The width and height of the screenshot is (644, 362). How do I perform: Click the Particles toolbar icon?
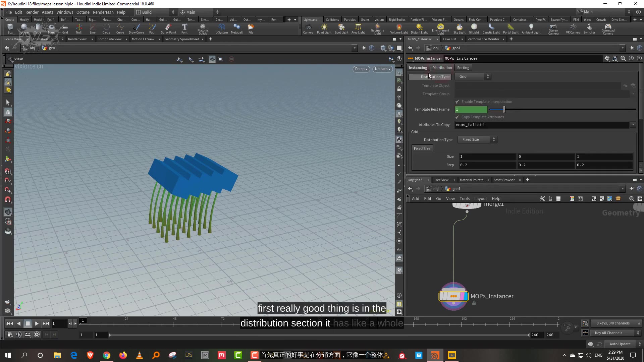tap(350, 19)
